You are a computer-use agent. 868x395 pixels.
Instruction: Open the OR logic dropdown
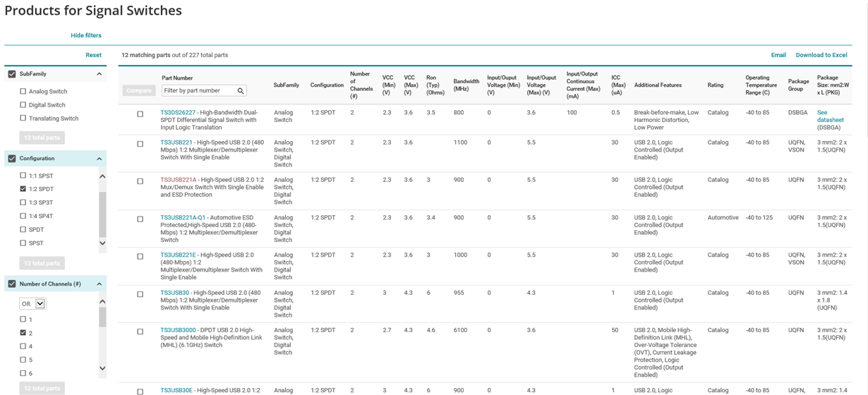point(32,303)
